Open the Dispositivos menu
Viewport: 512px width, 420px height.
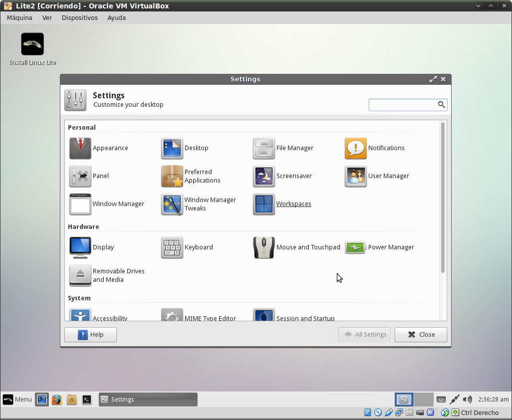79,17
